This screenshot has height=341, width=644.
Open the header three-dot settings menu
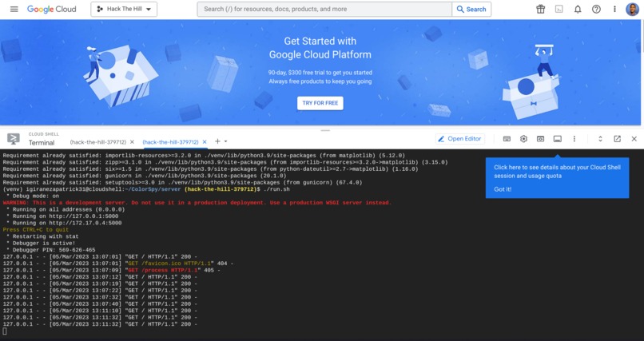coord(614,9)
